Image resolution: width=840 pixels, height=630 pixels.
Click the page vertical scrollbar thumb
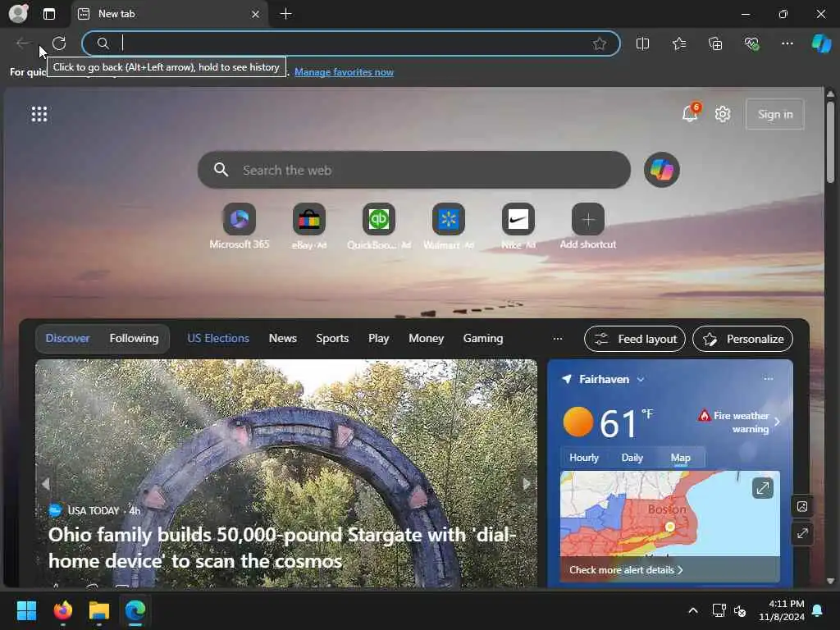[x=830, y=142]
